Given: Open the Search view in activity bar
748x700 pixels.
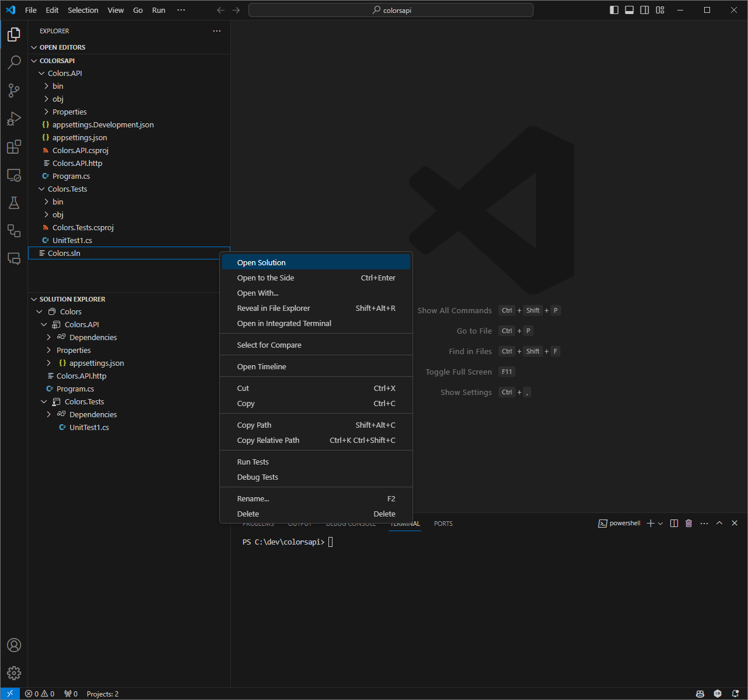Looking at the screenshot, I should point(14,63).
